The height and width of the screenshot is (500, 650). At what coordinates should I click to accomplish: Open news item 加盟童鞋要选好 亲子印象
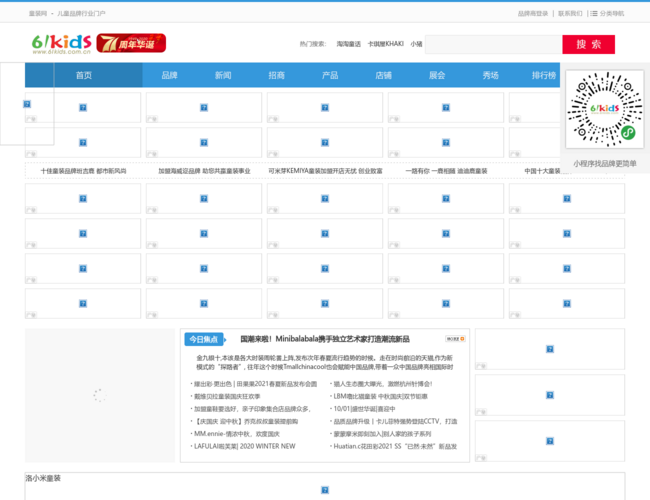(252, 409)
